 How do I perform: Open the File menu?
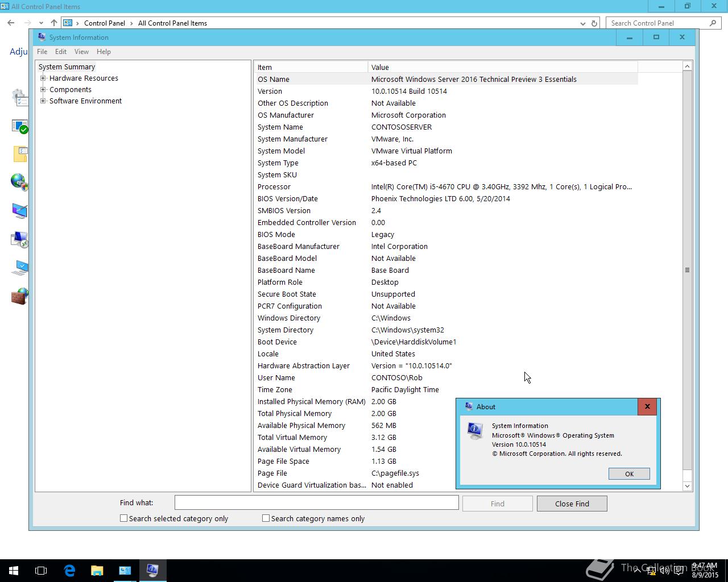pos(42,52)
